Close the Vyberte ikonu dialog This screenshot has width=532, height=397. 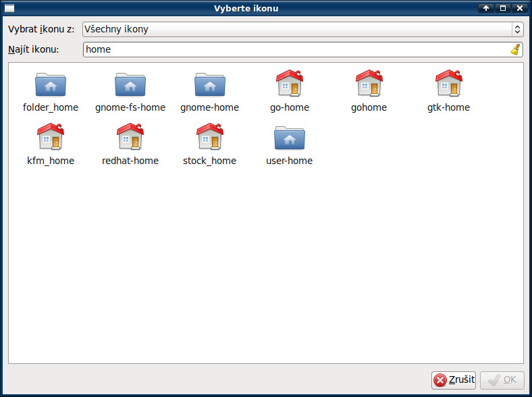[520, 8]
